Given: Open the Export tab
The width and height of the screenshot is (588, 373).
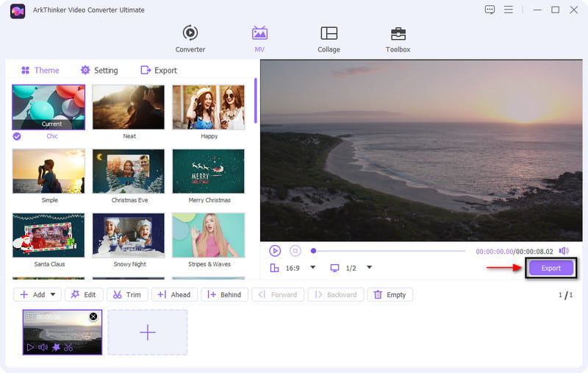Looking at the screenshot, I should (159, 70).
